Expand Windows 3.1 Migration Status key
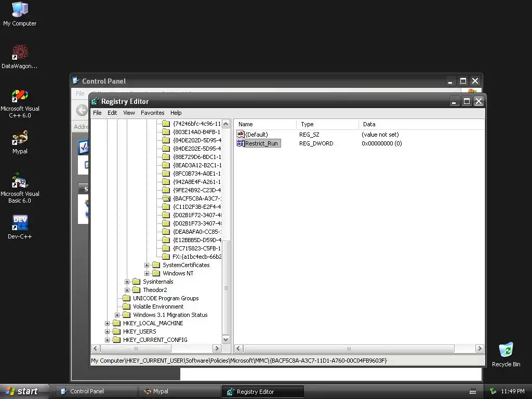This screenshot has width=532, height=399. pos(117,315)
